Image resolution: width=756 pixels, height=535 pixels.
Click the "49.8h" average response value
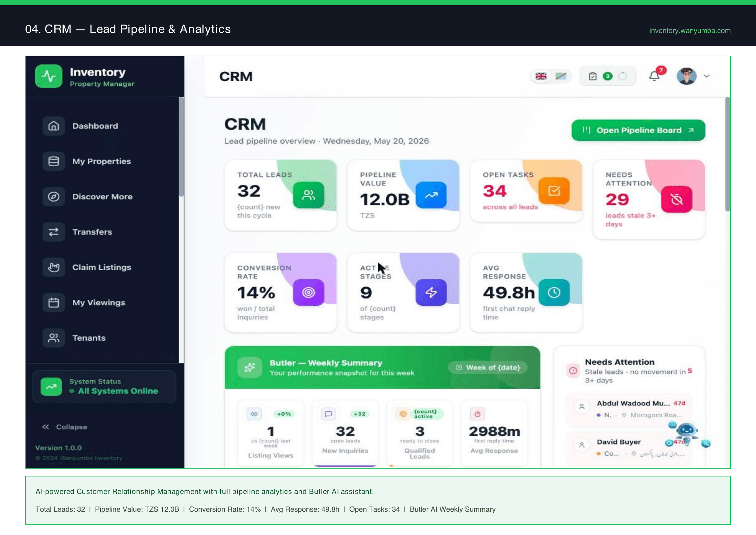(x=509, y=293)
